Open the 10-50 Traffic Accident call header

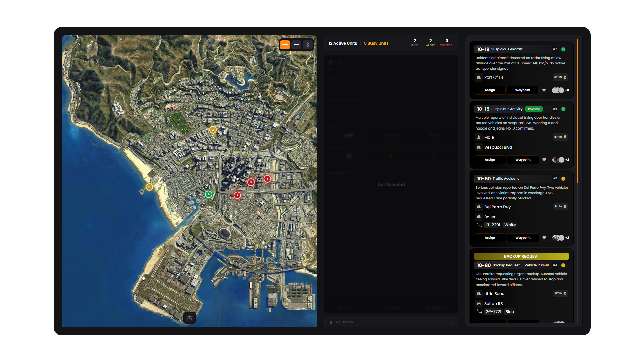tap(522, 179)
